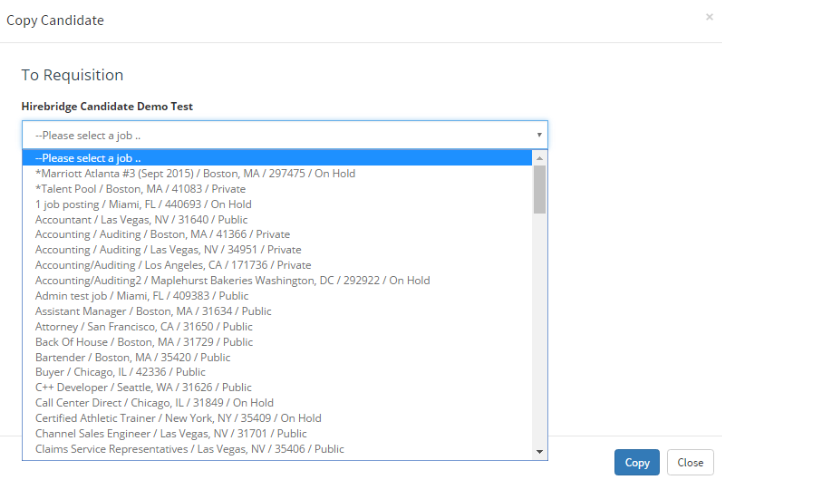Viewport: 816px width, 485px height.
Task: Select Attorney / San Francisco, CA job
Action: click(144, 326)
